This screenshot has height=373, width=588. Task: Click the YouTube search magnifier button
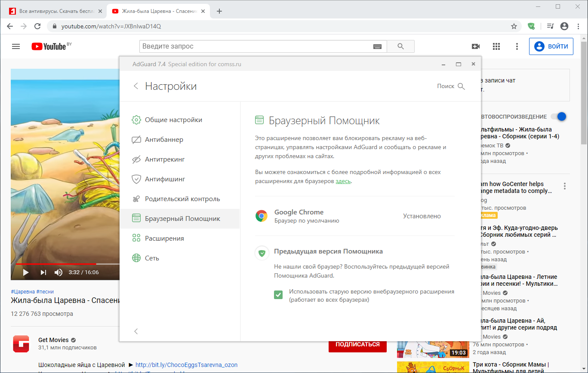(400, 46)
